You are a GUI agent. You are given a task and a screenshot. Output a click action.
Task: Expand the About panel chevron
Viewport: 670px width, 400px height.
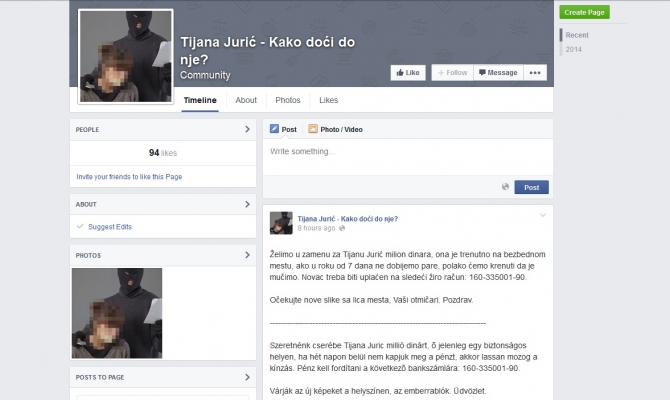click(x=247, y=204)
